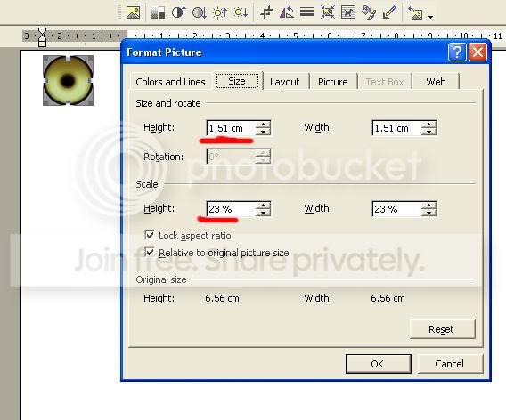Open the Web tab
This screenshot has width=506, height=420.
click(436, 82)
